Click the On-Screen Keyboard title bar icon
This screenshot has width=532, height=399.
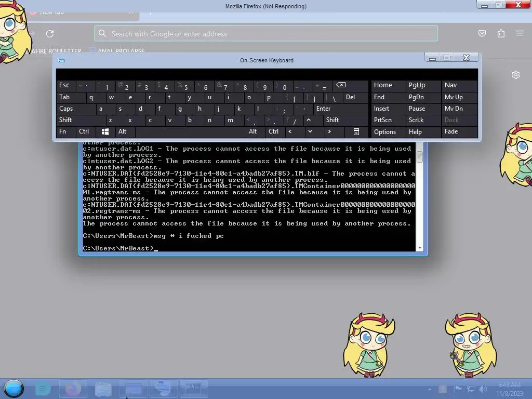(x=61, y=60)
